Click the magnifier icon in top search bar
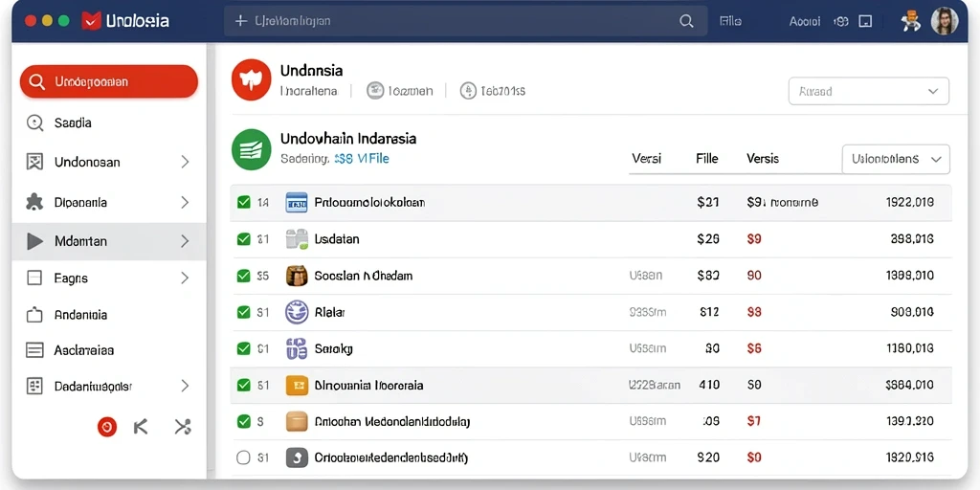980x490 pixels. pyautogui.click(x=685, y=21)
